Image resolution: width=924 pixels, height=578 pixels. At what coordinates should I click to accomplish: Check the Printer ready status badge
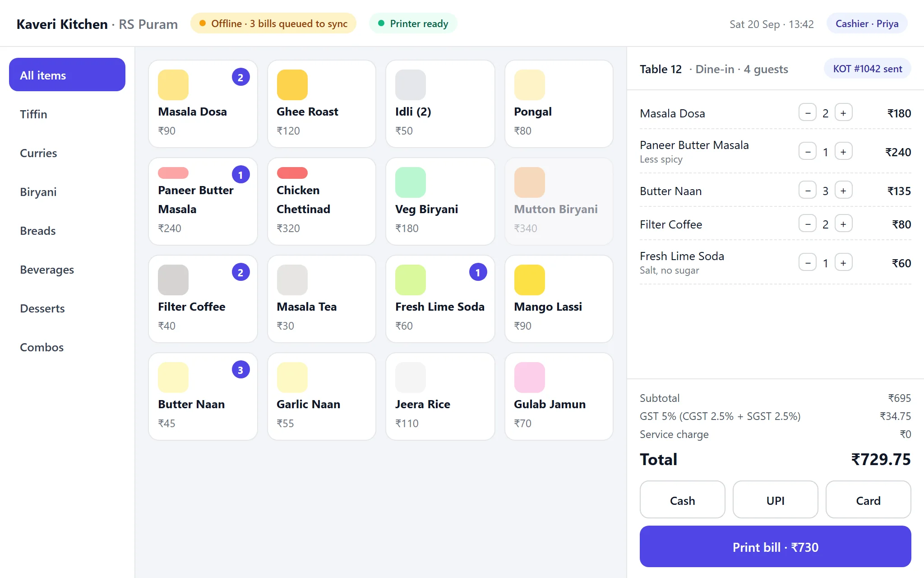413,23
